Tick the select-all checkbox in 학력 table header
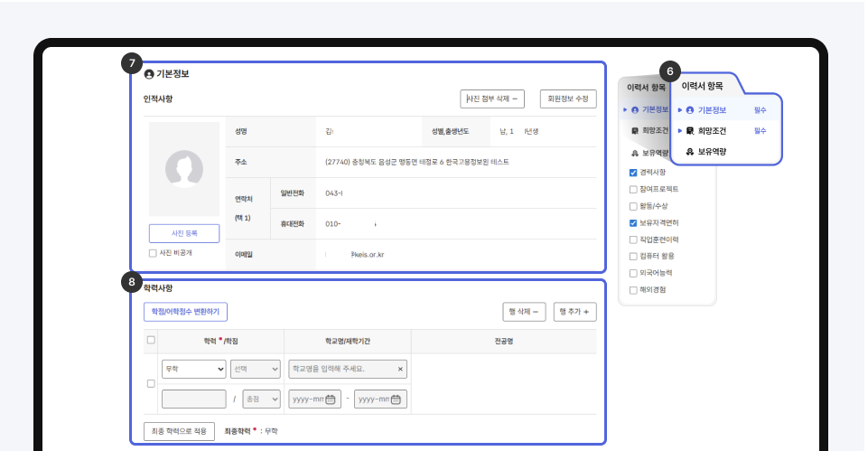 point(151,340)
